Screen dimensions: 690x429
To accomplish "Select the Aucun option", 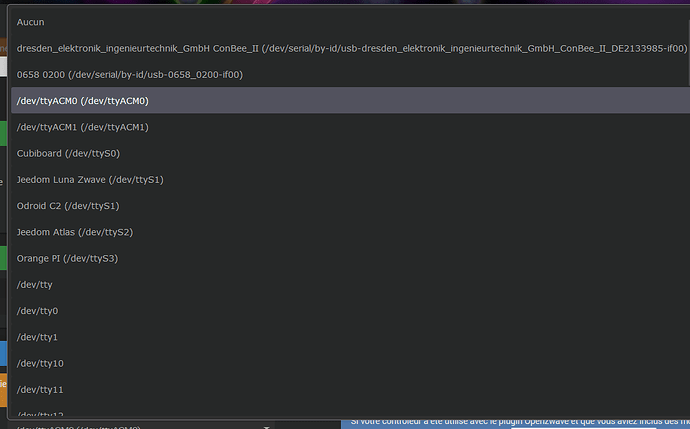I will click(350, 22).
